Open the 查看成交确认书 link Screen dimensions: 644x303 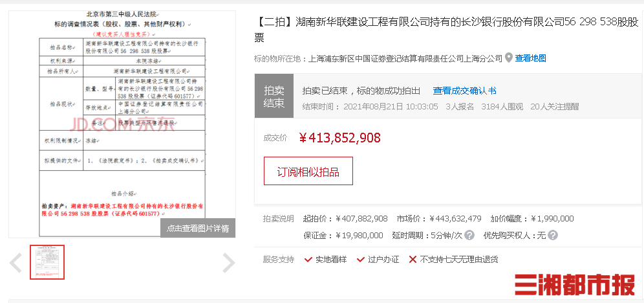coord(464,91)
